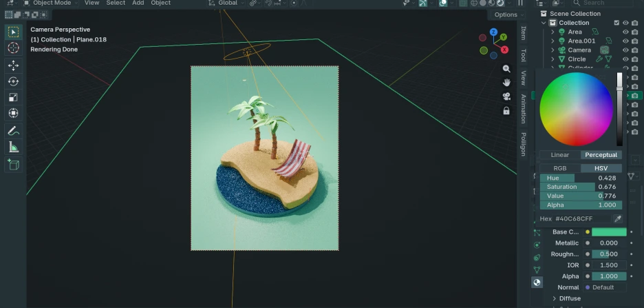Open the Particles properties tab icon
The width and height of the screenshot is (644, 308).
click(537, 233)
